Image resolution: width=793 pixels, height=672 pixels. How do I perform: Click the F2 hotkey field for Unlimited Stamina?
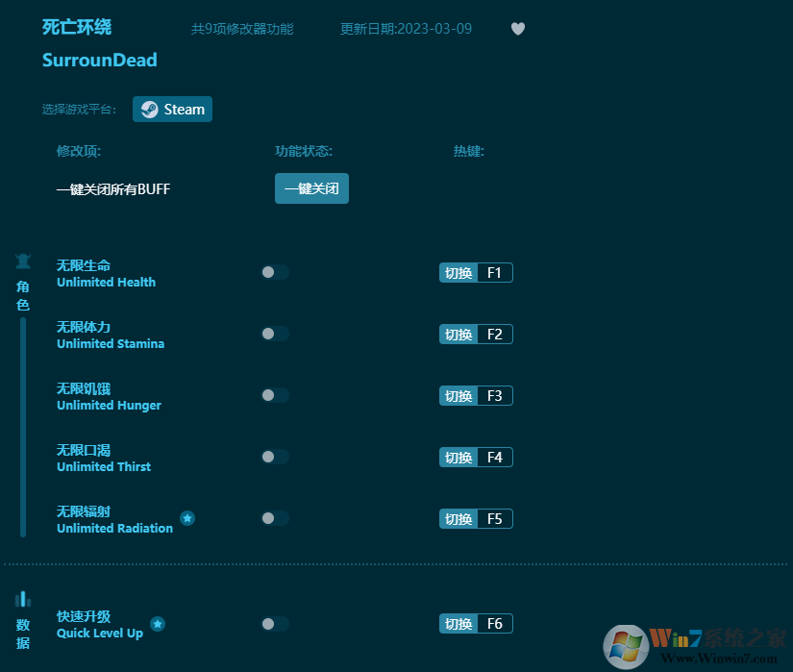coord(495,334)
